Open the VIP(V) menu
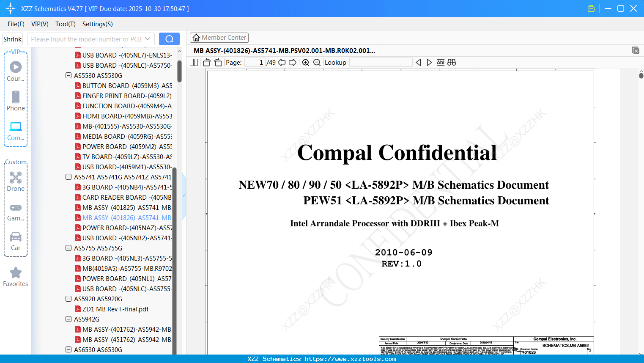Screen dimensions: 644x363 point(40,24)
